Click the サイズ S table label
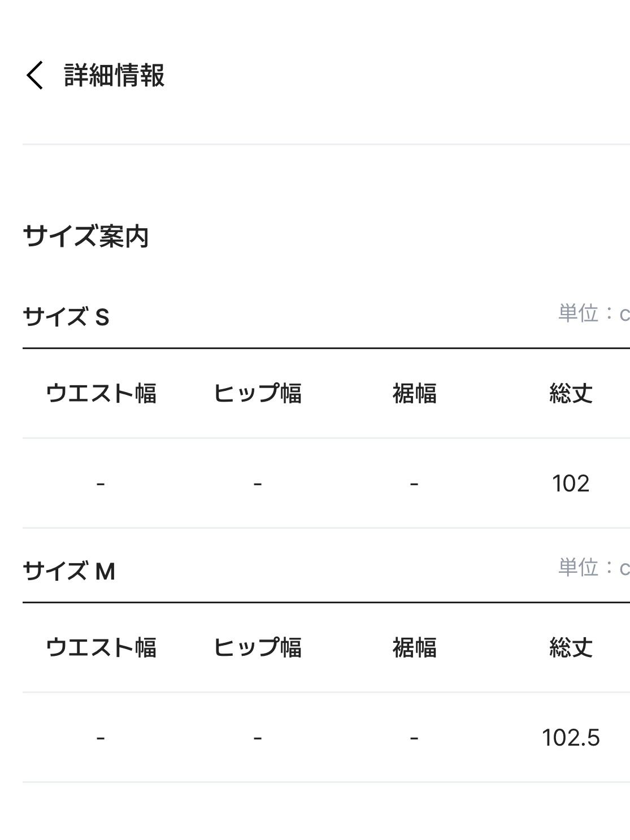 [66, 317]
